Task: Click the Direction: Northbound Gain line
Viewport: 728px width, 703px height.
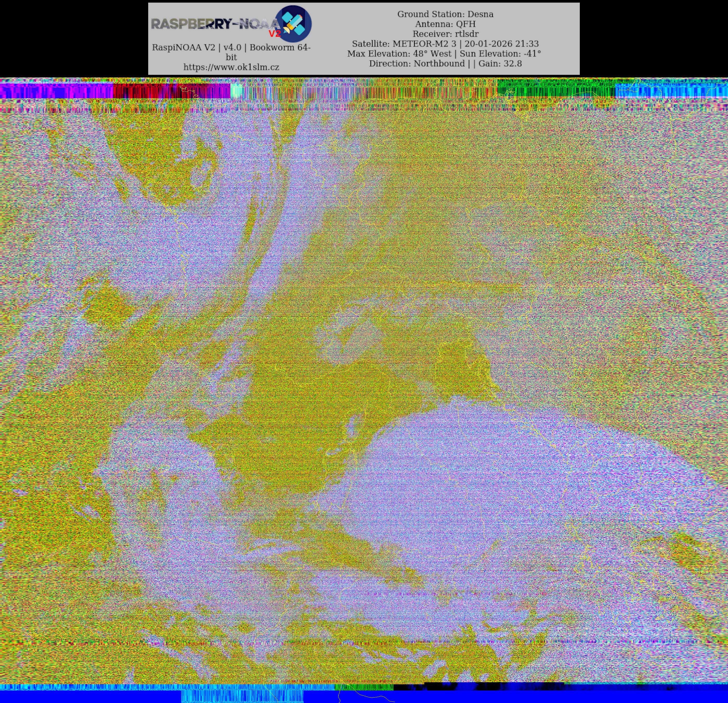Action: [445, 63]
